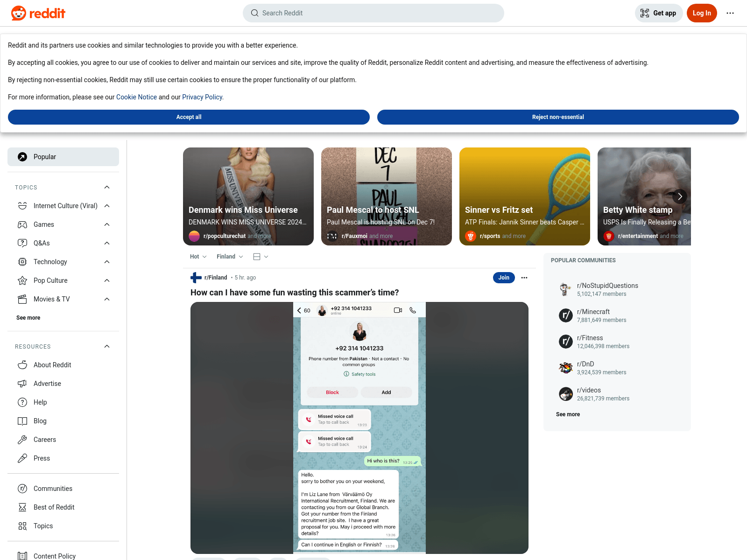Image resolution: width=747 pixels, height=560 pixels.
Task: Collapse the TOPICS section
Action: point(107,187)
